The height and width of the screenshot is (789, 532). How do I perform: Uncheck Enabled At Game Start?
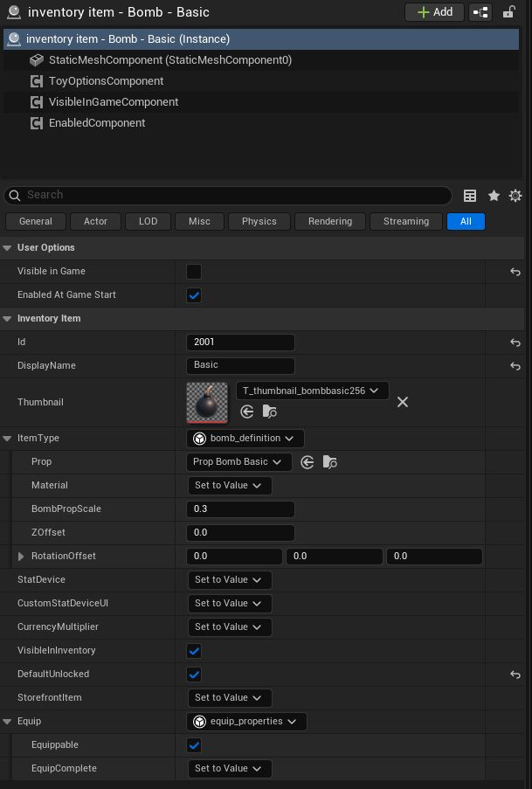[194, 295]
